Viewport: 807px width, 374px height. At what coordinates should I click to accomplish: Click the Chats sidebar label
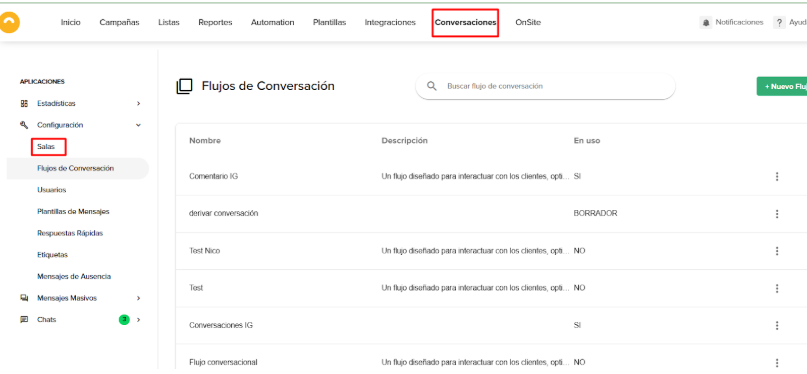pos(46,319)
